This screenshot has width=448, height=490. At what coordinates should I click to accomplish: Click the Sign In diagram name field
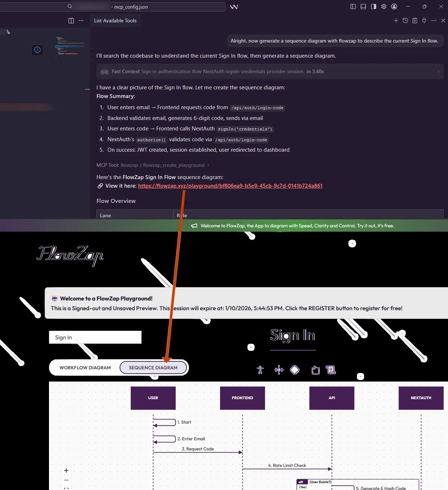(95, 337)
